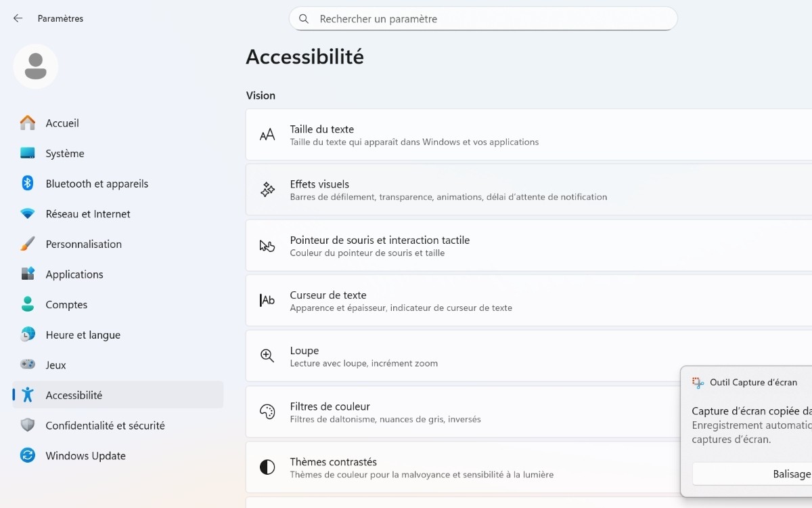The width and height of the screenshot is (812, 508).
Task: Click the palette icon for Filtres de couleur
Action: pyautogui.click(x=267, y=411)
